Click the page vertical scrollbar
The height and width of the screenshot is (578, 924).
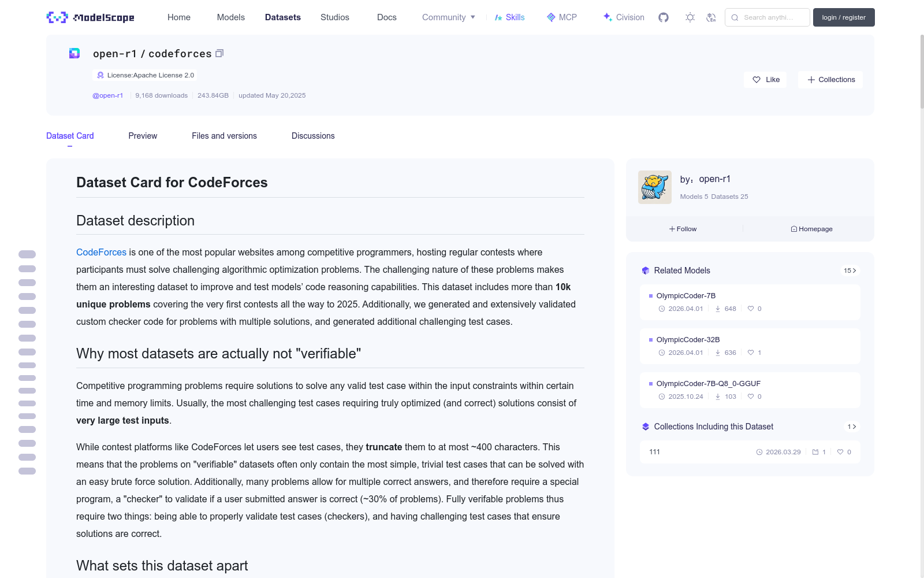click(922, 72)
